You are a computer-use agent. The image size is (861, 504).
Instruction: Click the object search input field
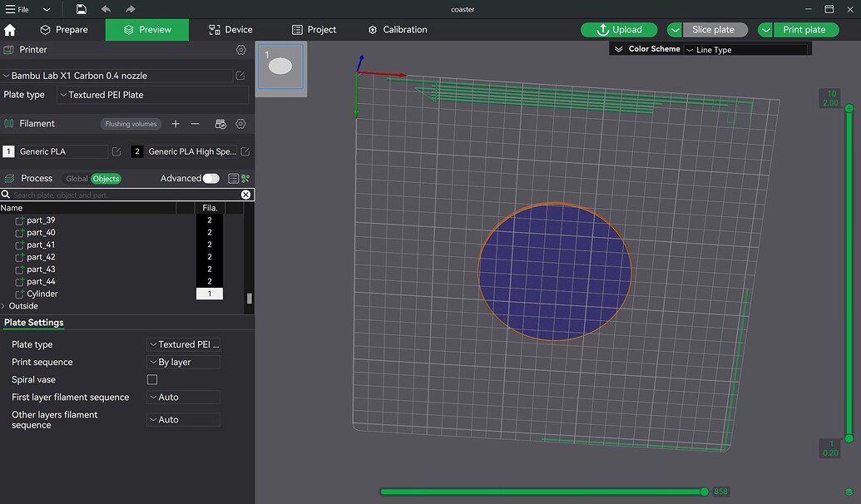point(125,195)
